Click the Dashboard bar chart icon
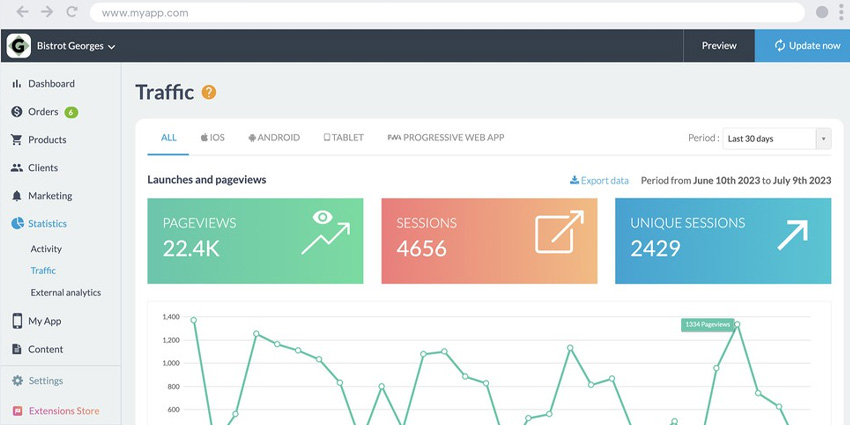 coord(17,83)
